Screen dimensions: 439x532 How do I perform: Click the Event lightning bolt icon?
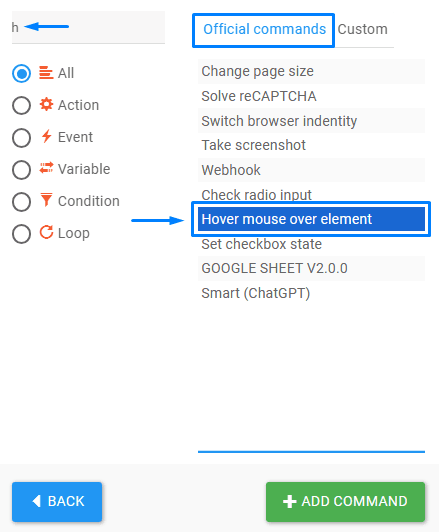point(46,136)
